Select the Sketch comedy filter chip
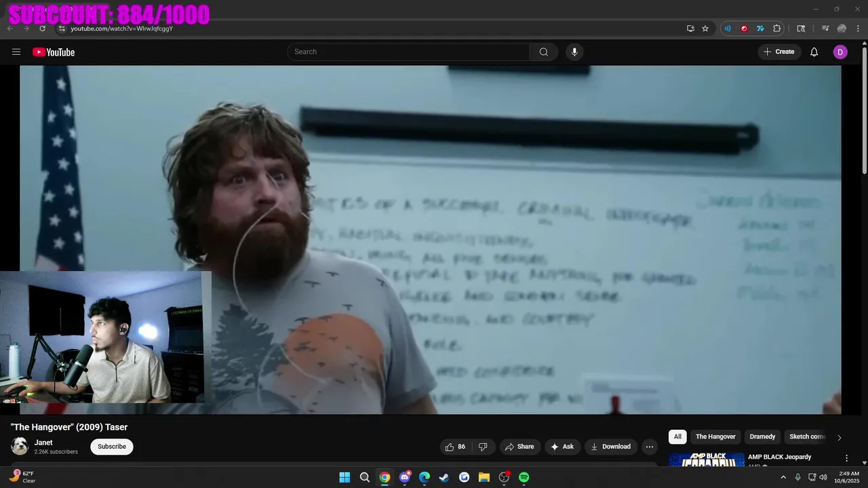The image size is (868, 488). click(x=807, y=437)
